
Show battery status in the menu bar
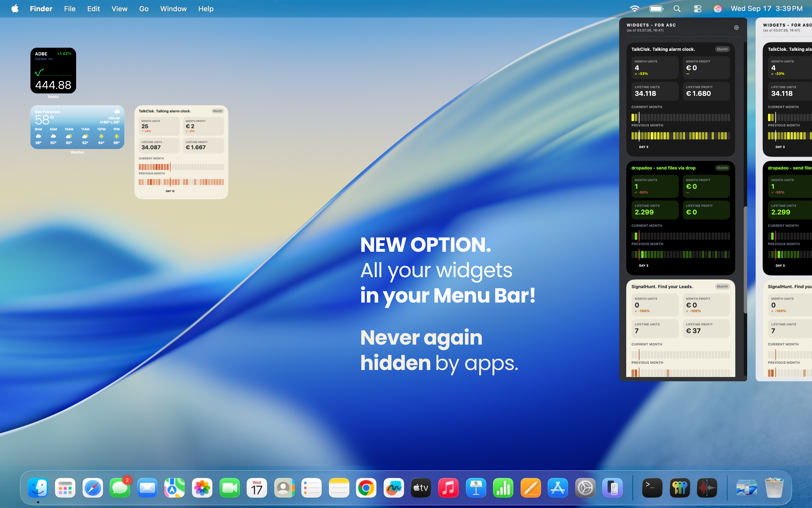click(x=656, y=9)
